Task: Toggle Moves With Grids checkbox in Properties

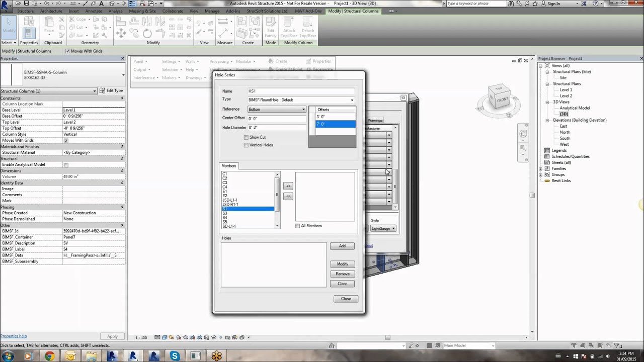Action: [x=66, y=140]
